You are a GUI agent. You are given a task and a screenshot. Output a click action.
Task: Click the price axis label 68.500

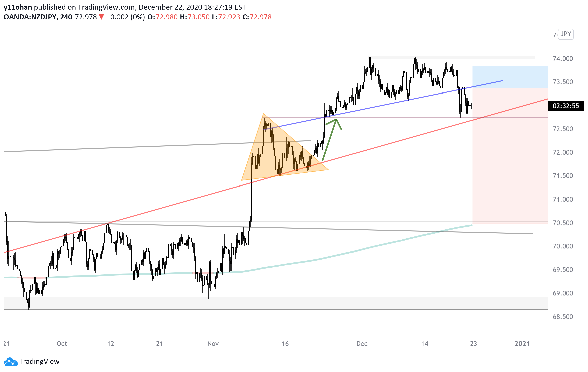coord(563,317)
